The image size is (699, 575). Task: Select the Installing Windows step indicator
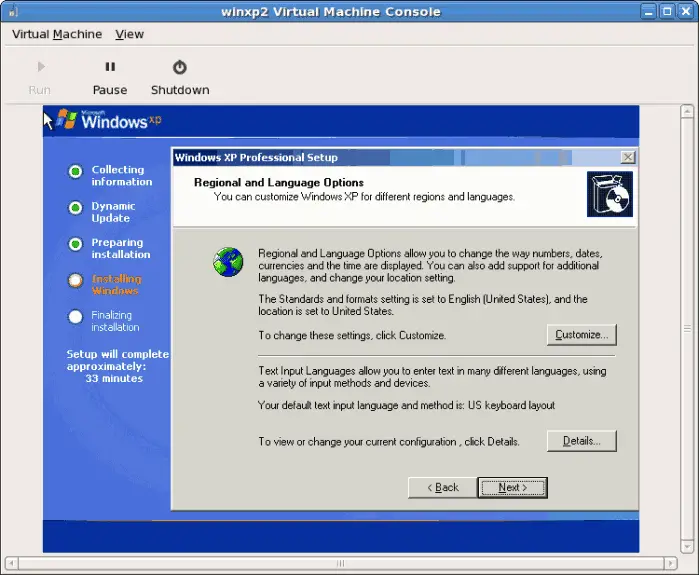pos(75,281)
